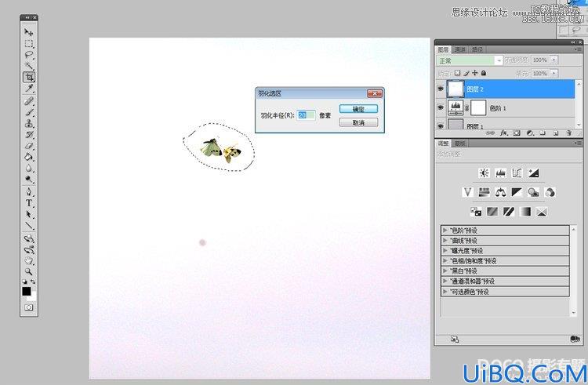The width and height of the screenshot is (588, 385).
Task: Select the Eyedropper tool
Action: [29, 89]
